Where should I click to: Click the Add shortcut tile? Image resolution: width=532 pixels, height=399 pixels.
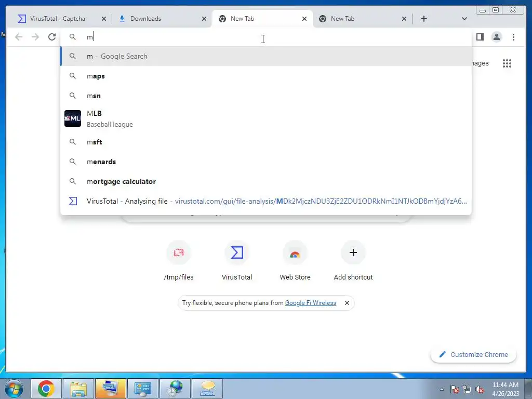pos(353,261)
